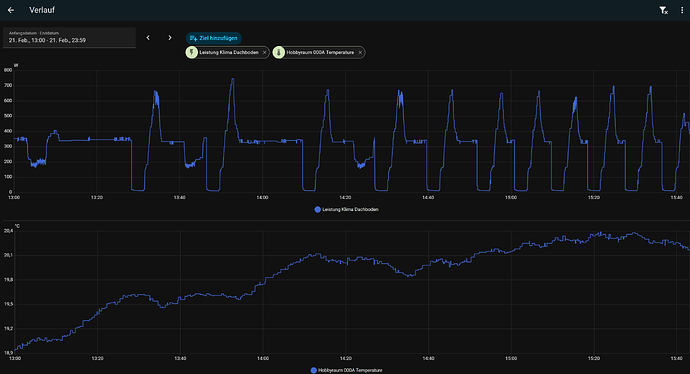Open the three-dot overflow menu

coord(682,10)
